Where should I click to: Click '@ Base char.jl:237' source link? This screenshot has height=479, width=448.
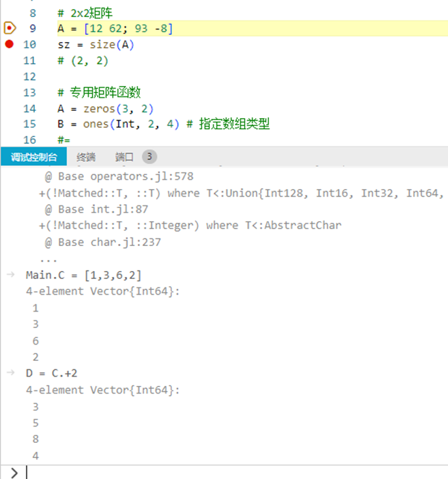[x=103, y=243]
